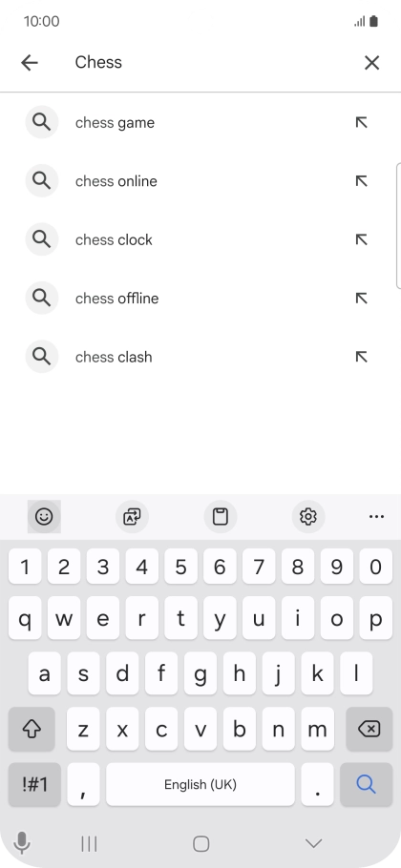Focus the Chess search input field
The height and width of the screenshot is (868, 401).
point(210,63)
